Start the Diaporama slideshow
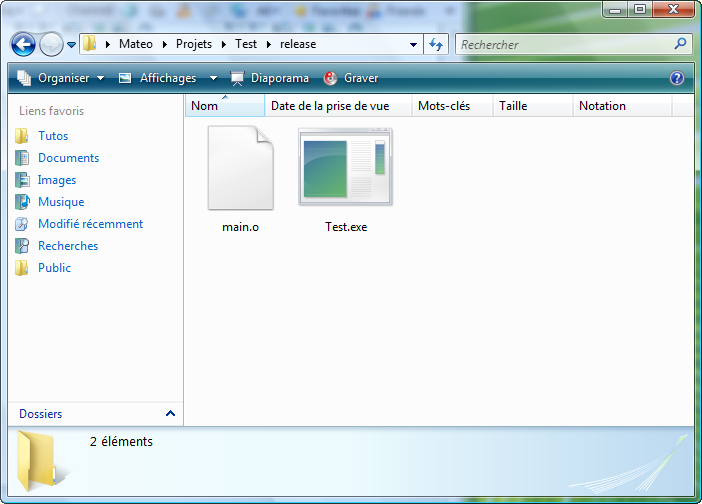This screenshot has height=504, width=702. click(x=270, y=78)
